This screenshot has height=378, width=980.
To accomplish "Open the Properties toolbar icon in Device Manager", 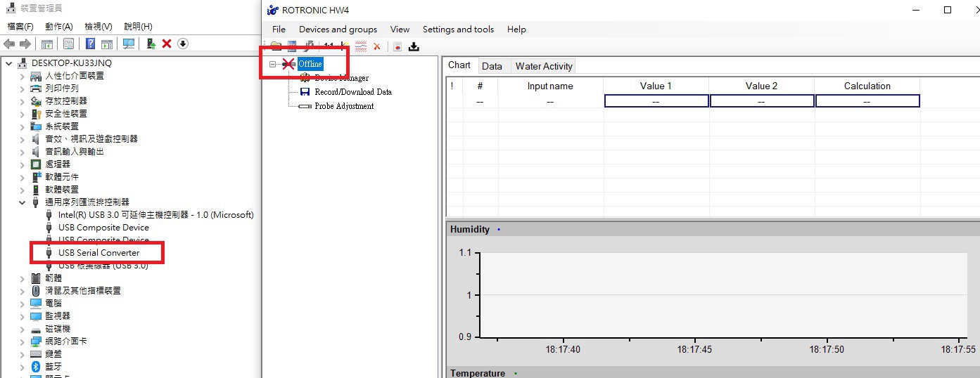I will tap(68, 44).
